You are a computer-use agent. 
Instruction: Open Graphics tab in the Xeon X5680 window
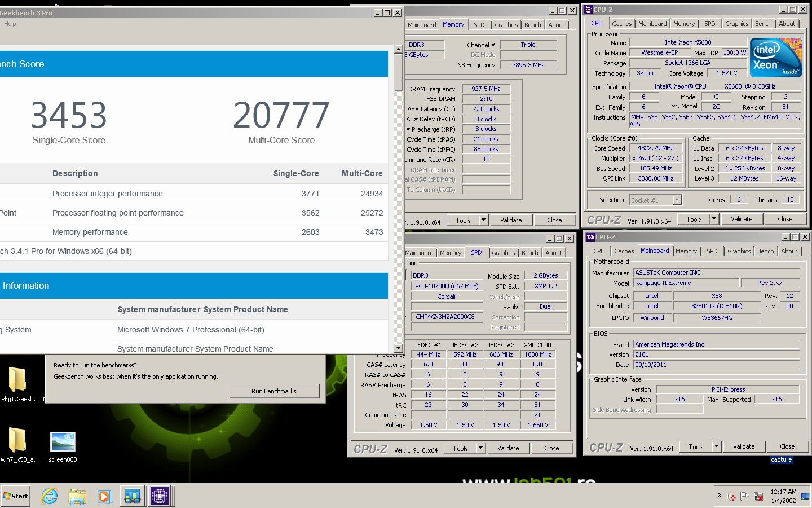pos(737,24)
